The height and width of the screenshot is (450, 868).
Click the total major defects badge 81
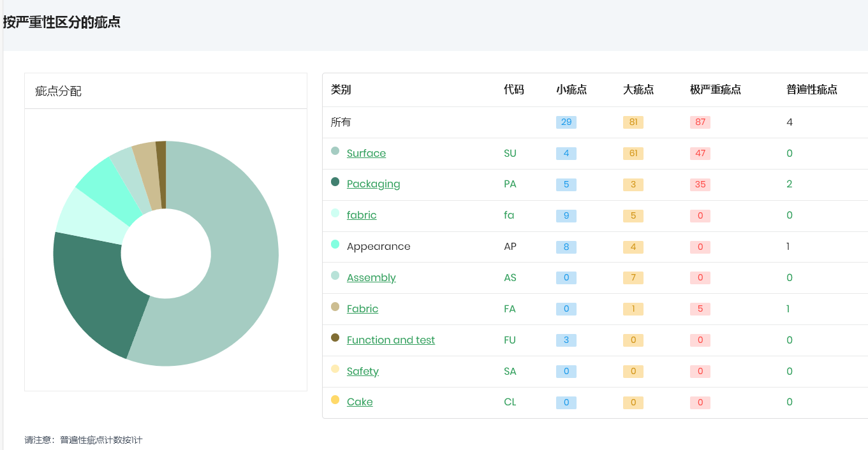coord(633,122)
